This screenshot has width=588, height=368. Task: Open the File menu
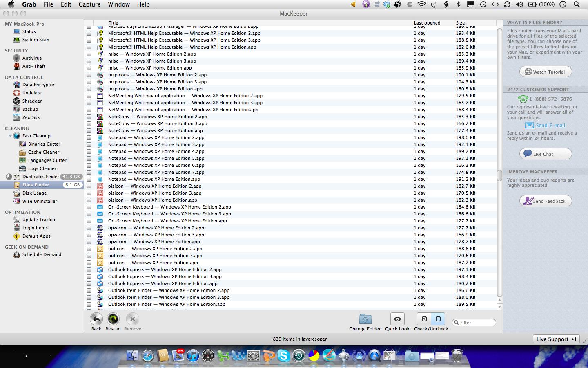pos(48,4)
